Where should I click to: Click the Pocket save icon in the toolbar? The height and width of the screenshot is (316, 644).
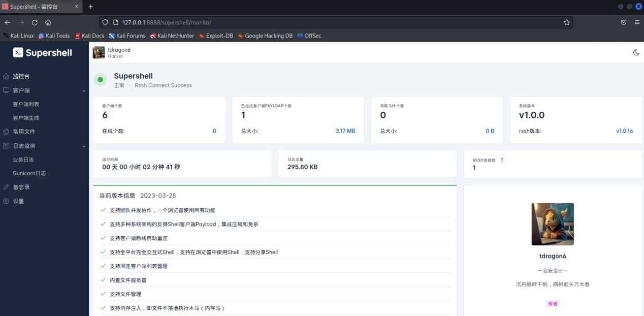623,22
